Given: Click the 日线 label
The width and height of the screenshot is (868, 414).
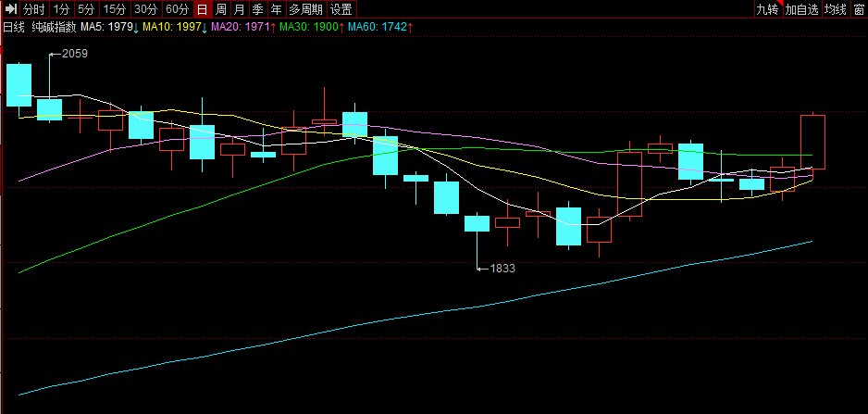Looking at the screenshot, I should [x=15, y=27].
